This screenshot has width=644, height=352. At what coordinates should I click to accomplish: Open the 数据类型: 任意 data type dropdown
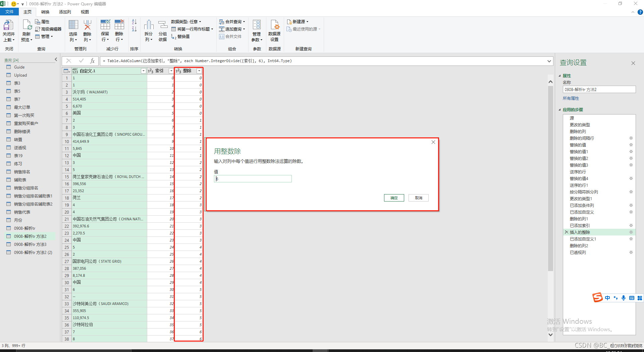[186, 22]
